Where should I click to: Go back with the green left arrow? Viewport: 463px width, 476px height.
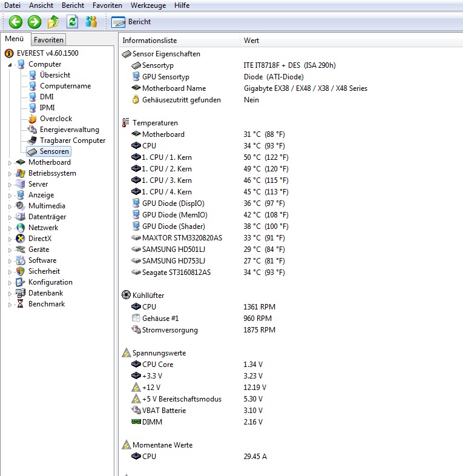pyautogui.click(x=16, y=22)
